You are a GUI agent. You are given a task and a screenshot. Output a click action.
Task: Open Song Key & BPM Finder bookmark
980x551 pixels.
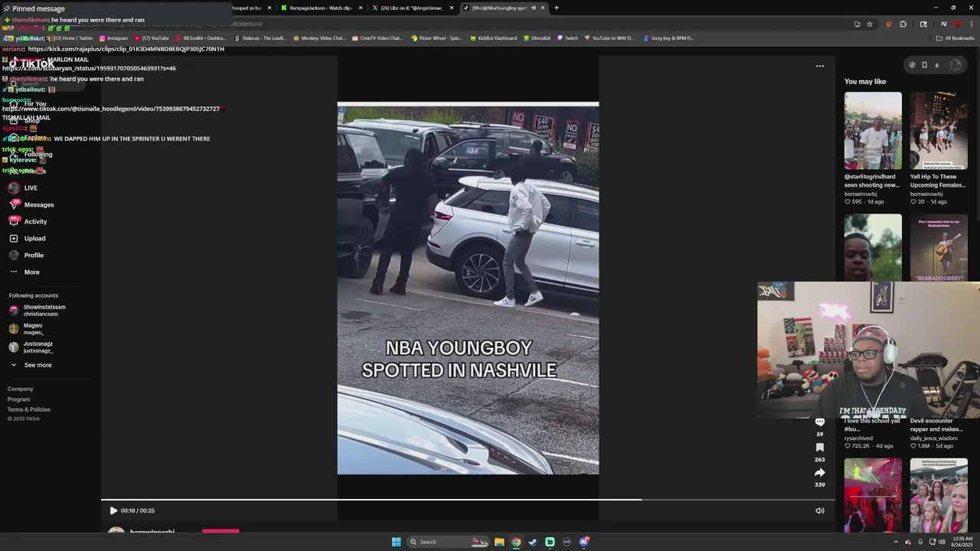click(x=668, y=37)
